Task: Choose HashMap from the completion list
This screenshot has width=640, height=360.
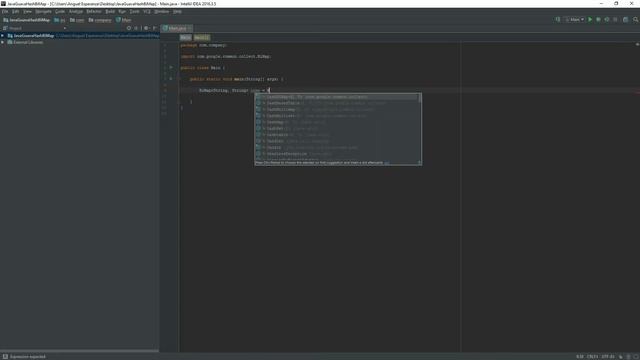Action: point(337,122)
